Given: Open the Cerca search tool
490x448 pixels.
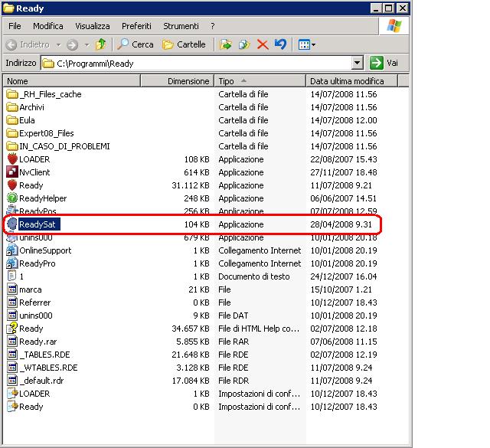Looking at the screenshot, I should coord(136,44).
